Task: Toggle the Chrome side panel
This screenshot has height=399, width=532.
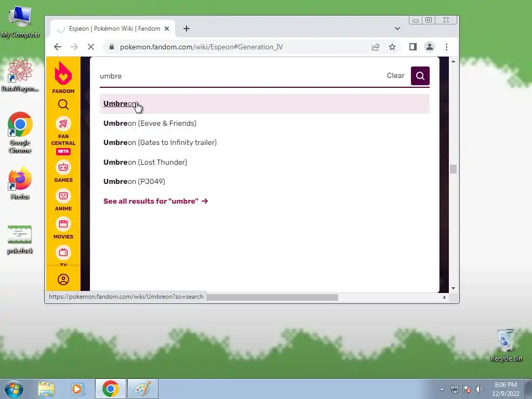Action: (x=413, y=47)
